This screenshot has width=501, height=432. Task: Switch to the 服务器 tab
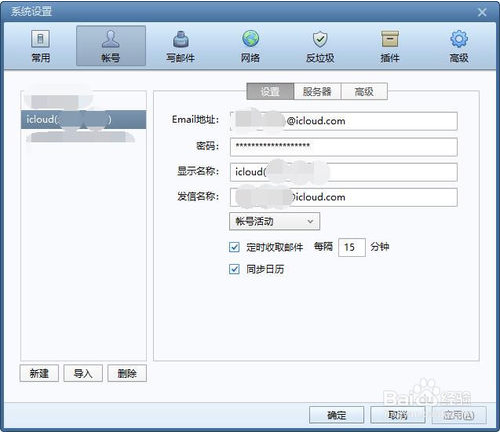317,91
